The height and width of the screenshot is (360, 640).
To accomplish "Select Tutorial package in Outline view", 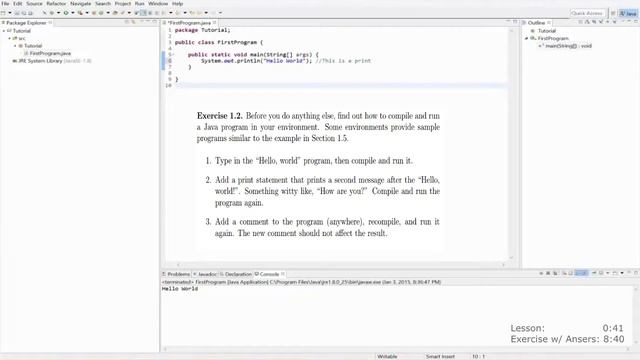I will pyautogui.click(x=543, y=31).
